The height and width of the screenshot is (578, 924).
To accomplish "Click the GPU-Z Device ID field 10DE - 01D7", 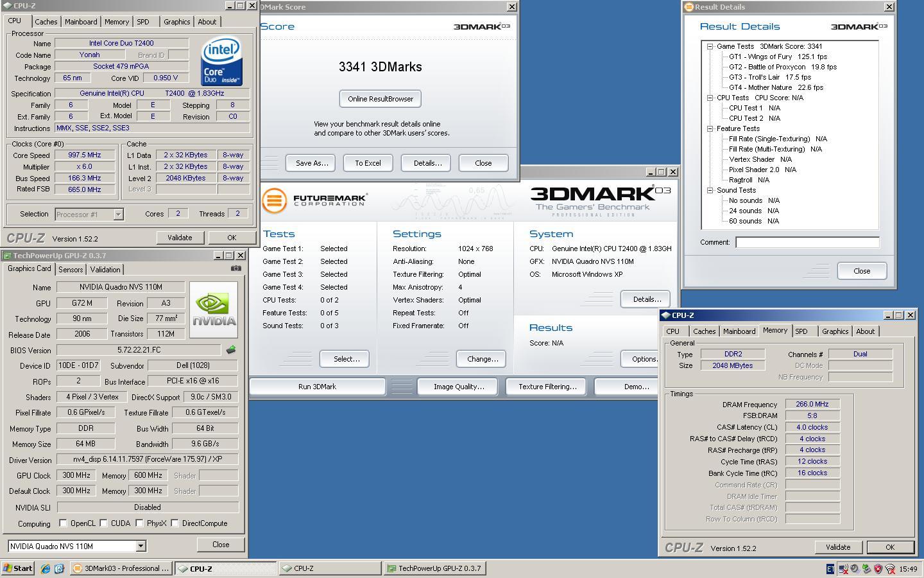I will point(78,365).
